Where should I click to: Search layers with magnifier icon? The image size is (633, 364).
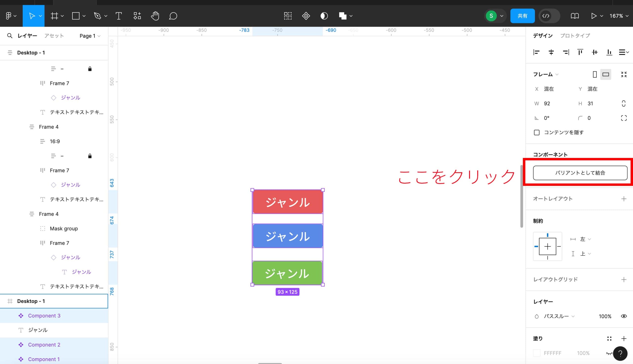pyautogui.click(x=10, y=36)
